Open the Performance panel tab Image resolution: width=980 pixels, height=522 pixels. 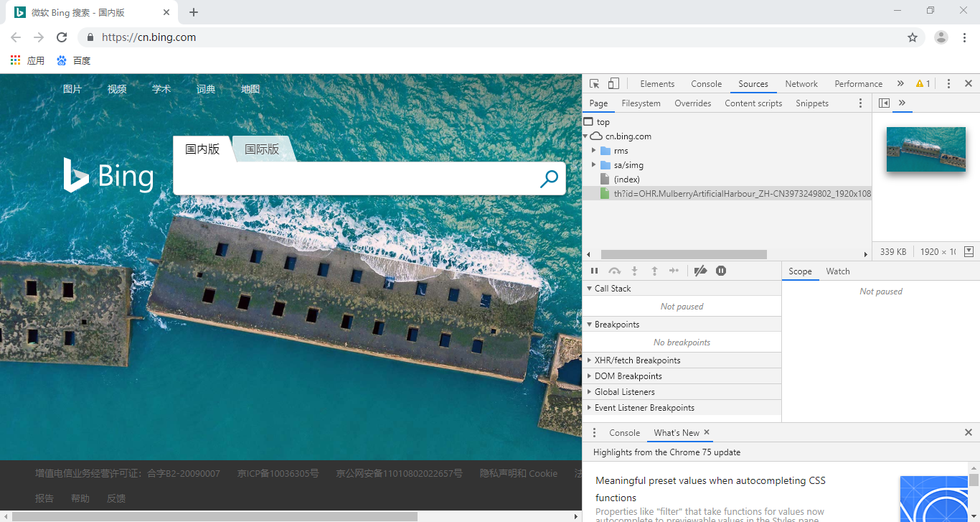[858, 84]
